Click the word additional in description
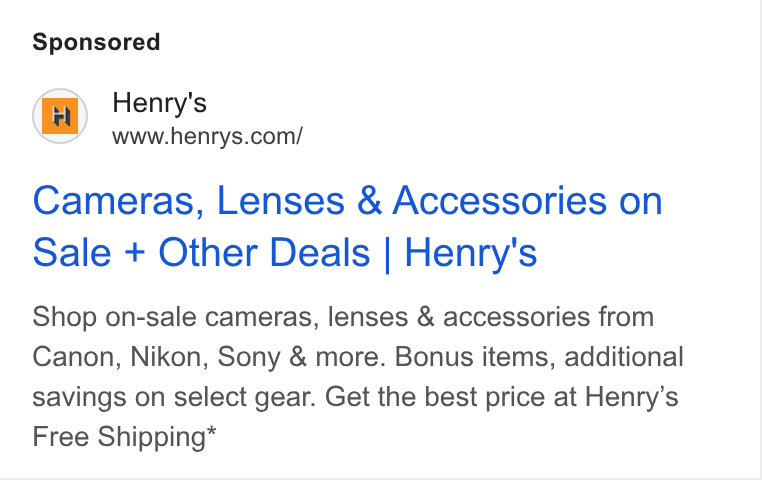762x480 pixels. pos(624,357)
